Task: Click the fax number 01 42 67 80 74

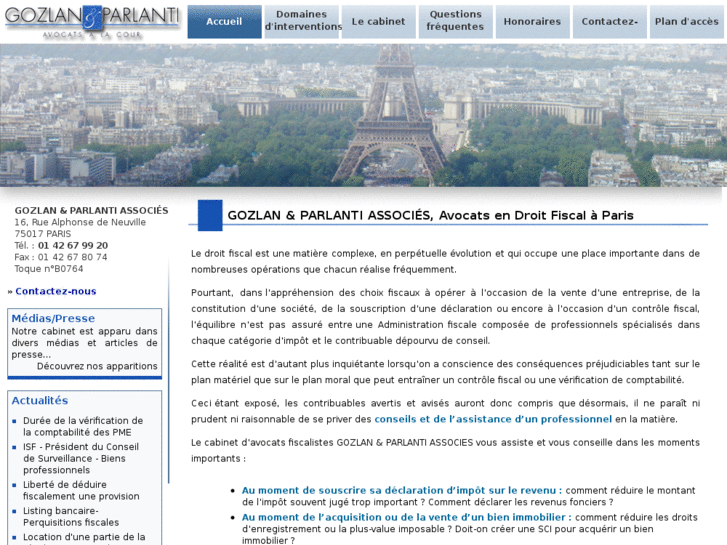Action: coord(72,257)
